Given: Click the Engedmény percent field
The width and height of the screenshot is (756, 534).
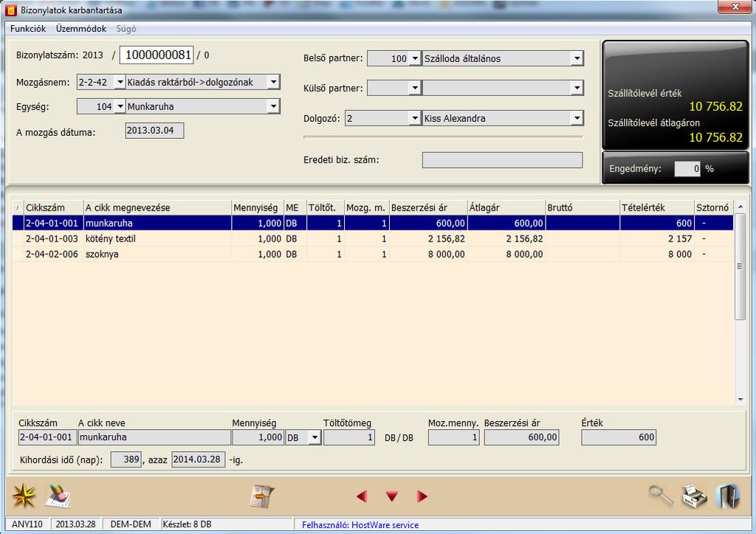Looking at the screenshot, I should (687, 169).
